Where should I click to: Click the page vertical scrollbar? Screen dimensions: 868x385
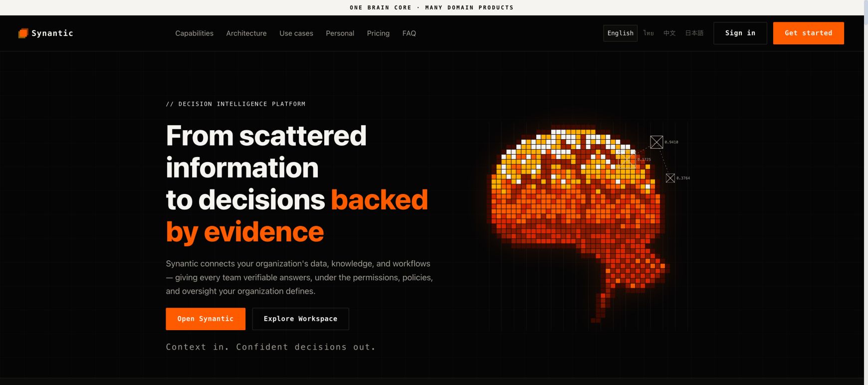[866, 192]
